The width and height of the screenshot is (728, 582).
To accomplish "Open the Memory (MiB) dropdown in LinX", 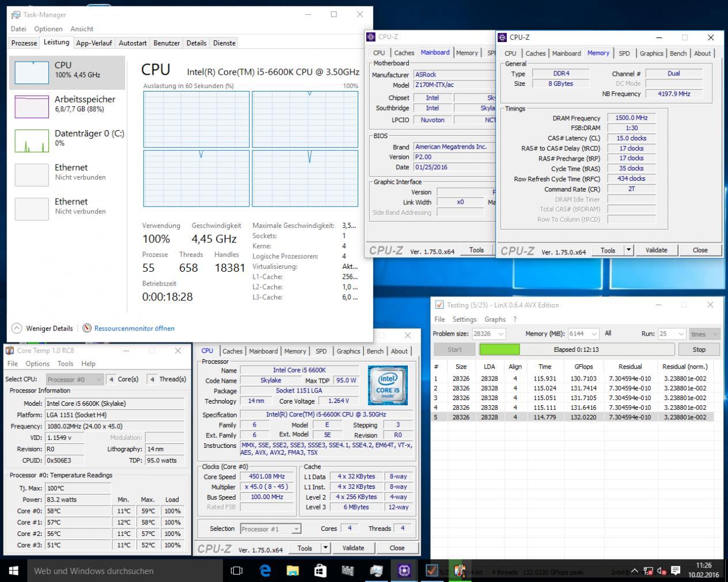I will point(584,334).
